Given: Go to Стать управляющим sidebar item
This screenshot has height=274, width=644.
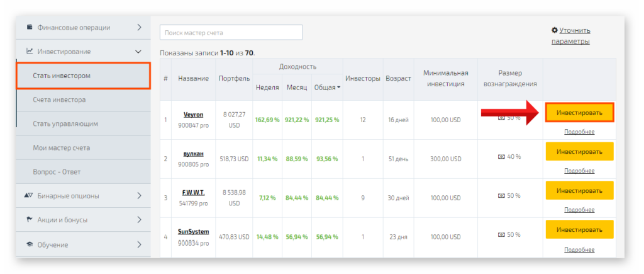Looking at the screenshot, I should pos(65,123).
